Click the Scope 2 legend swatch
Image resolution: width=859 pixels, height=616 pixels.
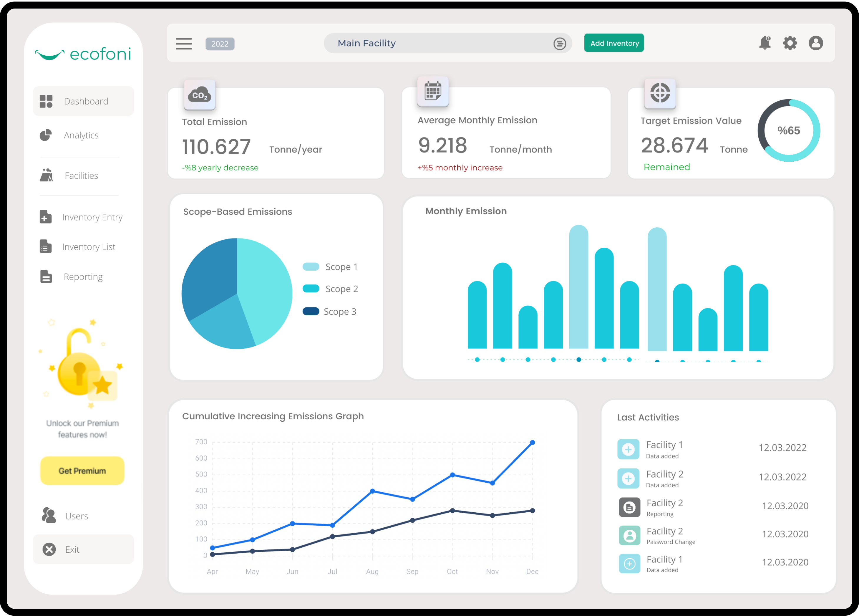[311, 289]
